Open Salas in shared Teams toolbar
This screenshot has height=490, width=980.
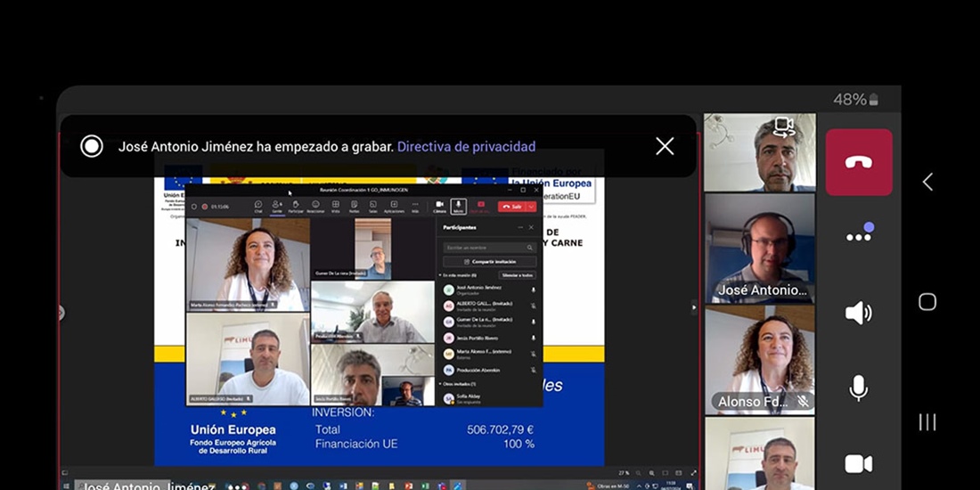(373, 207)
